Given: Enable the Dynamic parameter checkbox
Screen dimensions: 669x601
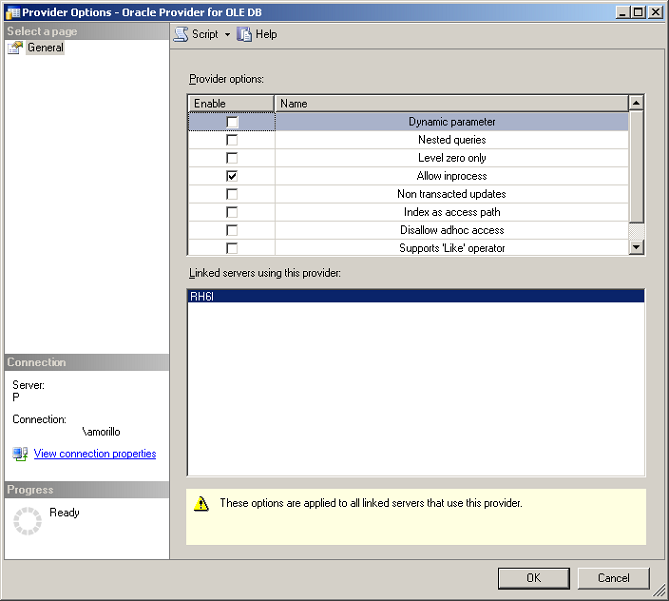Looking at the screenshot, I should point(232,122).
